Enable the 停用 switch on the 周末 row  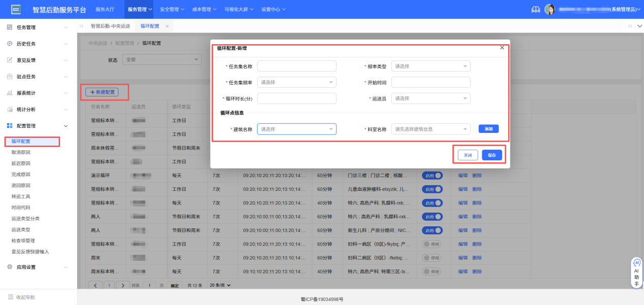[x=432, y=257]
